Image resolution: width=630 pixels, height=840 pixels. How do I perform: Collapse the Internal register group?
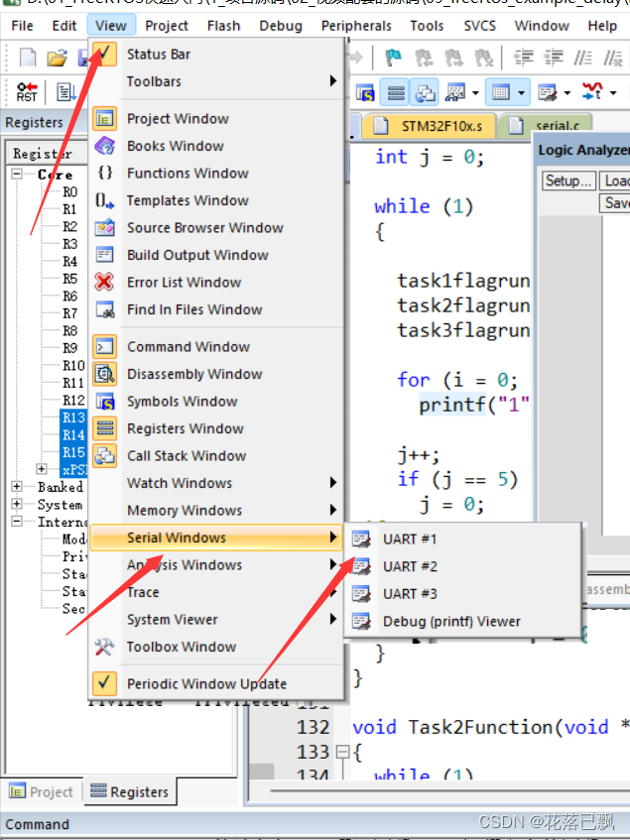[x=17, y=522]
